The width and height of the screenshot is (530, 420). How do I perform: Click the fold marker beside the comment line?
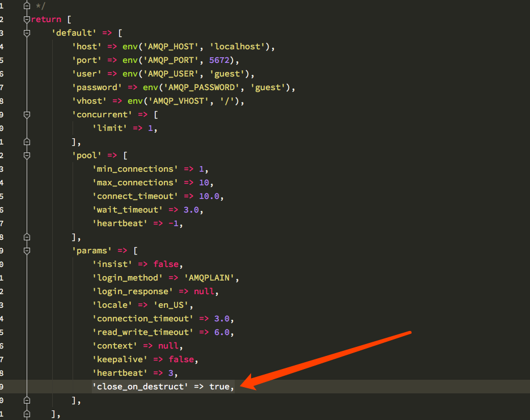27,6
